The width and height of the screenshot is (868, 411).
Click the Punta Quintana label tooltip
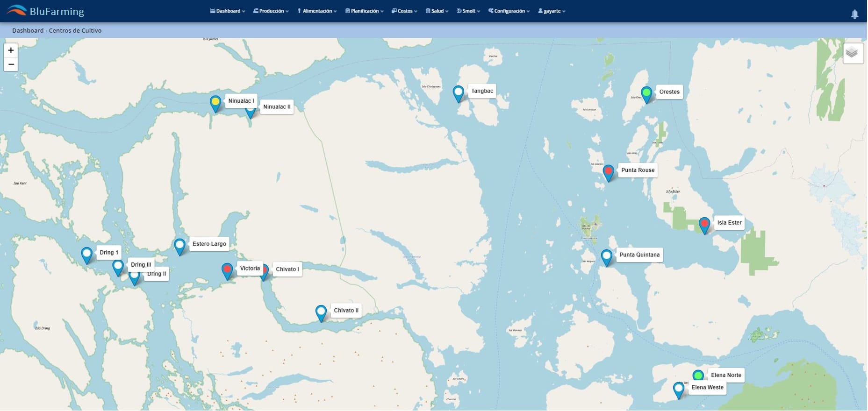639,255
